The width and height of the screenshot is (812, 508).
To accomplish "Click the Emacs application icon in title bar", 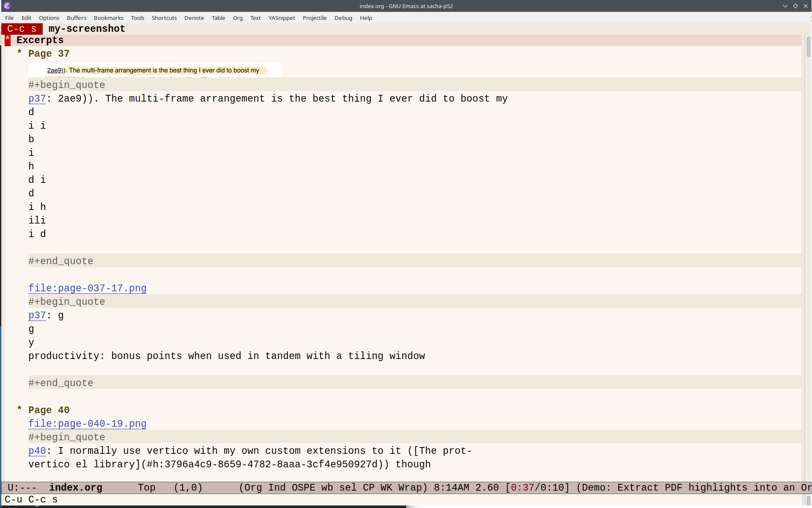I will [7, 6].
